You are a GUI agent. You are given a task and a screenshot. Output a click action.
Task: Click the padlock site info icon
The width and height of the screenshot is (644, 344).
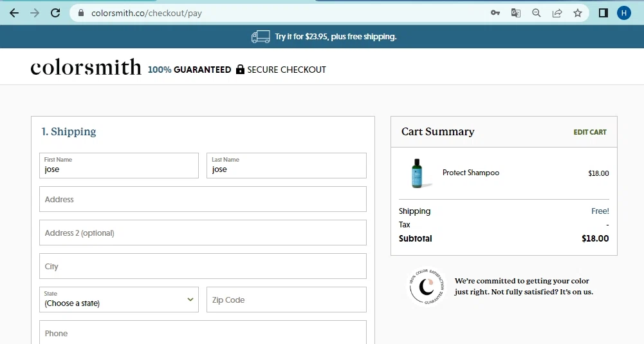pyautogui.click(x=81, y=13)
